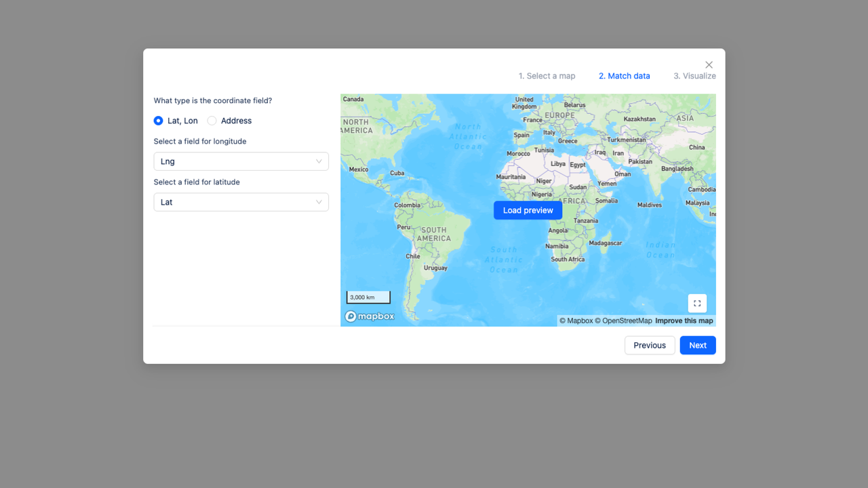Click the Uruguay label on map
This screenshot has height=488, width=868.
(435, 268)
